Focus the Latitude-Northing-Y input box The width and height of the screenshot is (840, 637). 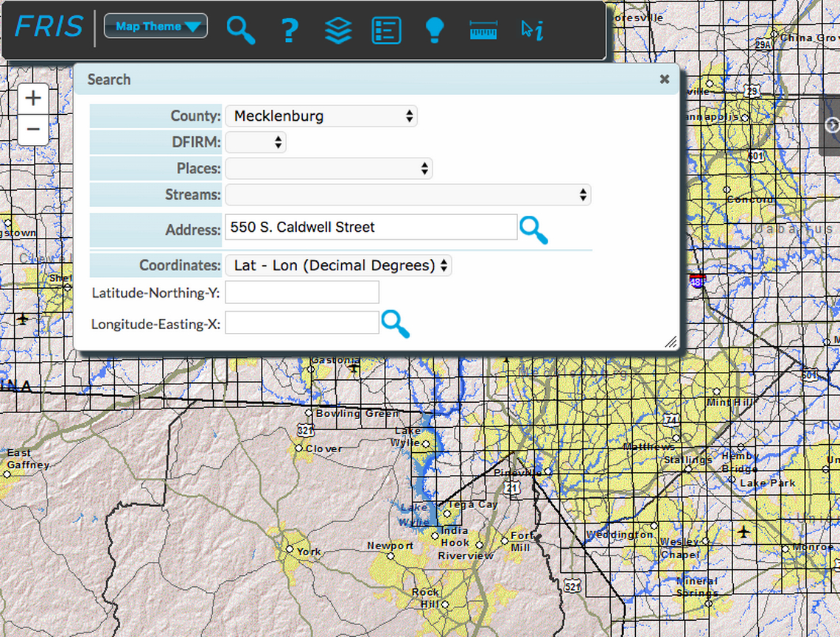point(301,292)
